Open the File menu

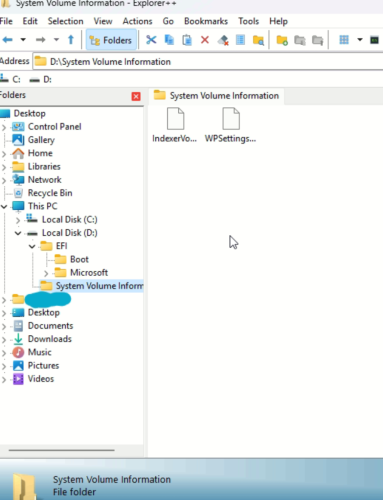[x=6, y=21]
